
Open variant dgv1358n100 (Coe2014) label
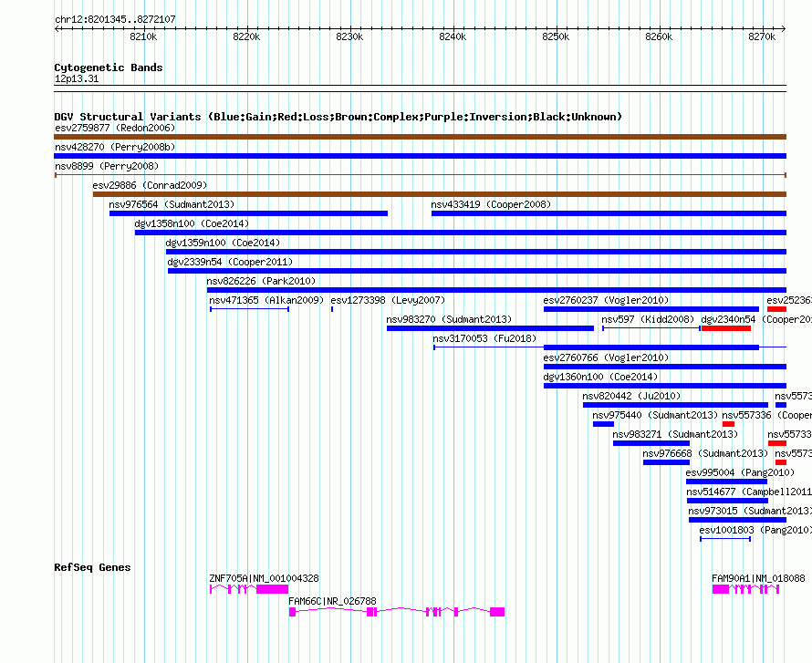click(192, 223)
